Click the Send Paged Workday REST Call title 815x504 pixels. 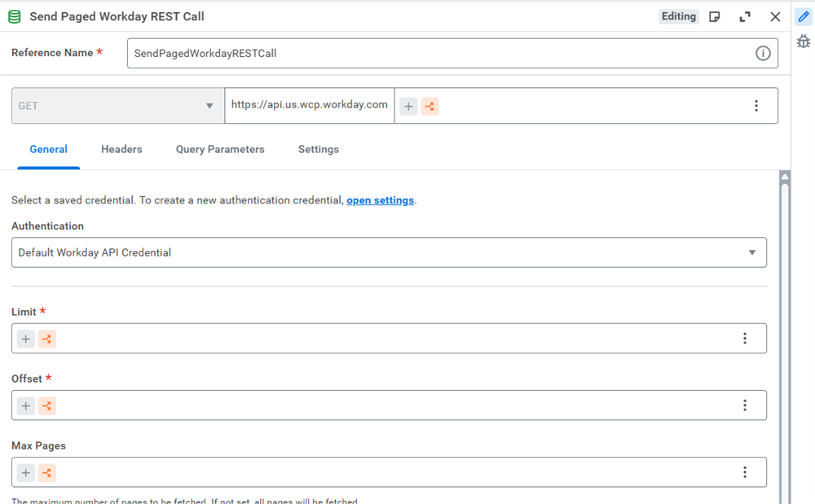click(117, 16)
